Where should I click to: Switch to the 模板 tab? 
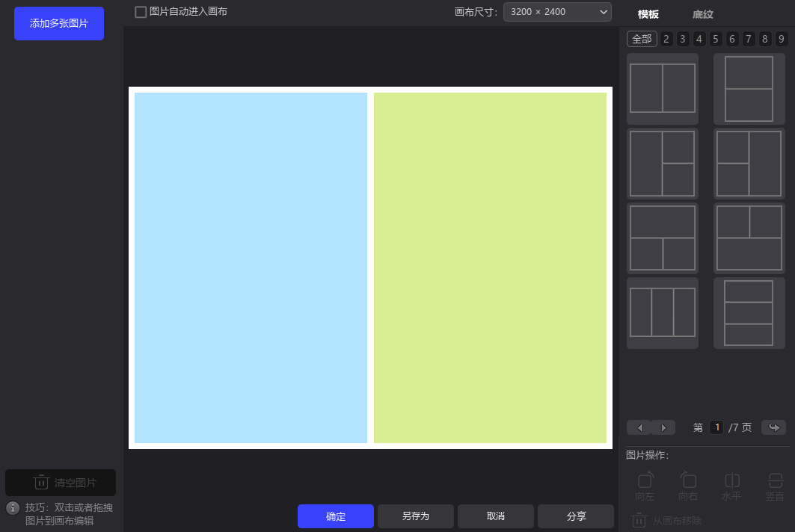648,14
